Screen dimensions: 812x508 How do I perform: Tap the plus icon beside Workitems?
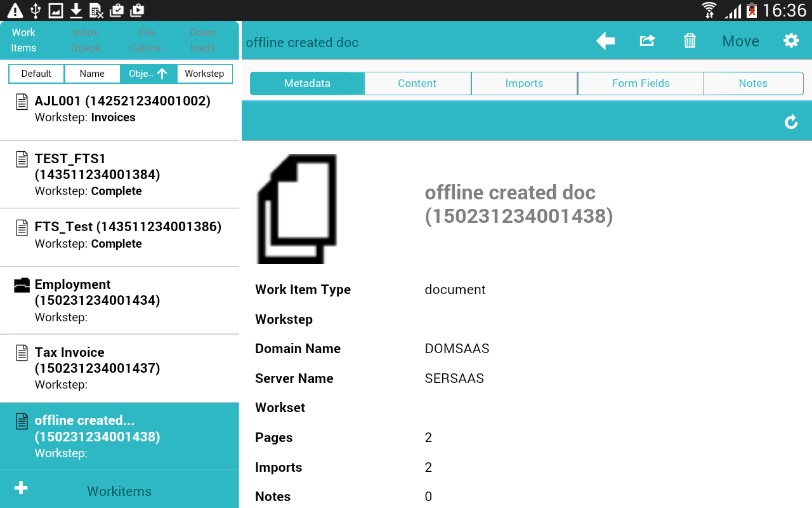click(x=21, y=488)
